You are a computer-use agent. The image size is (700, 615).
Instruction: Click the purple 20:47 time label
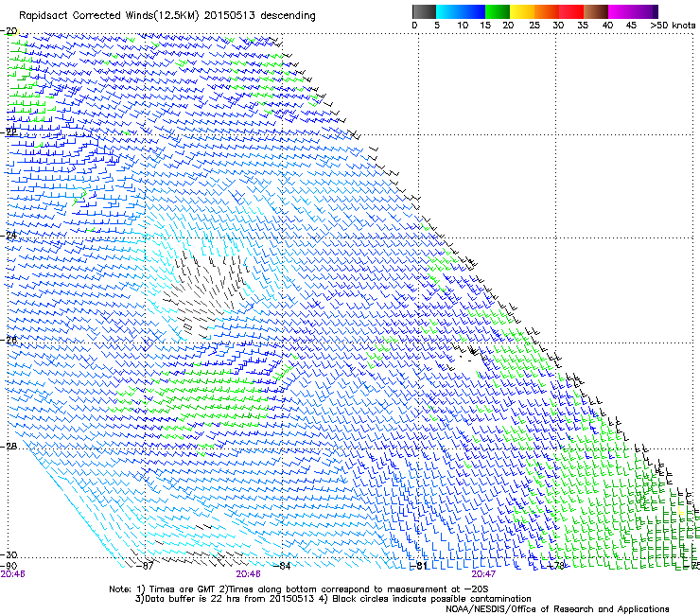click(x=483, y=574)
